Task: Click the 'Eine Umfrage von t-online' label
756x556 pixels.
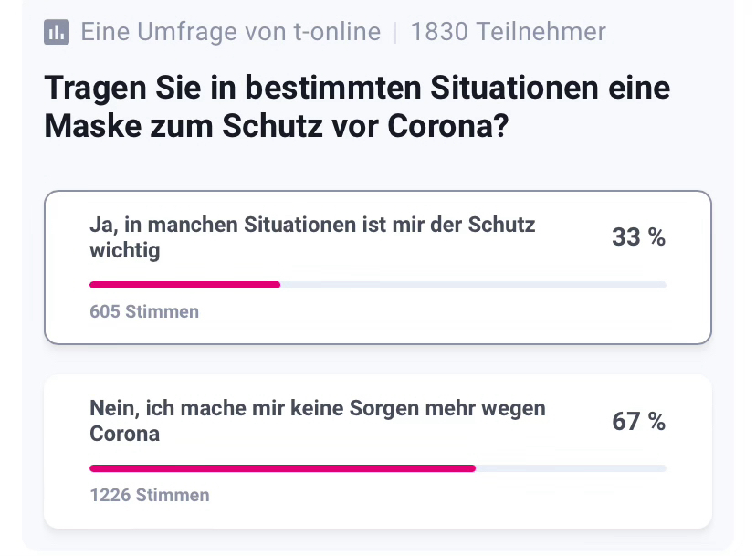Action: (230, 33)
